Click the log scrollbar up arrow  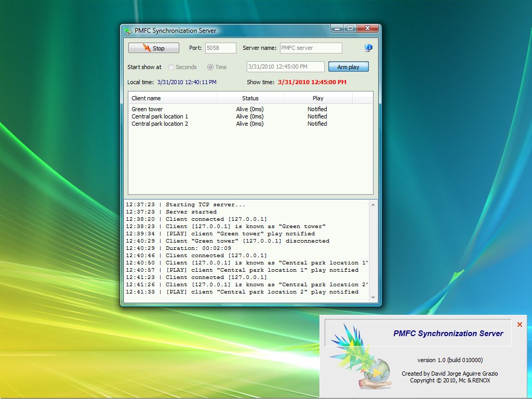click(373, 205)
